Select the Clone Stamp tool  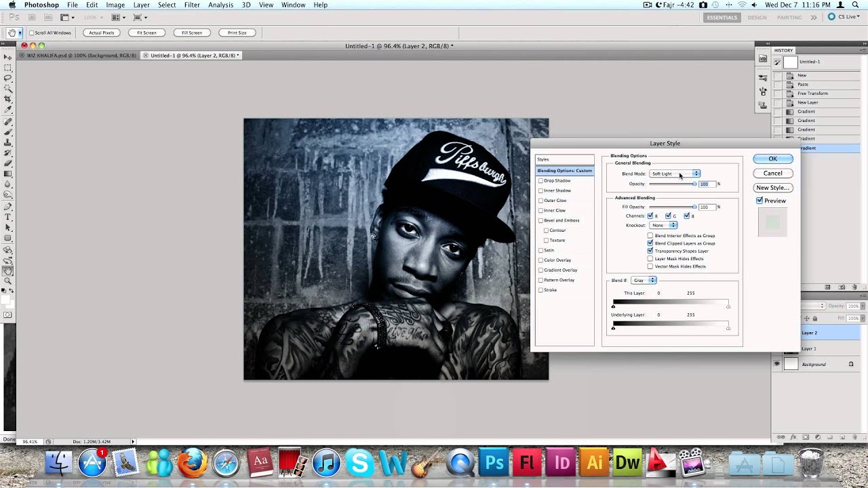(8, 142)
